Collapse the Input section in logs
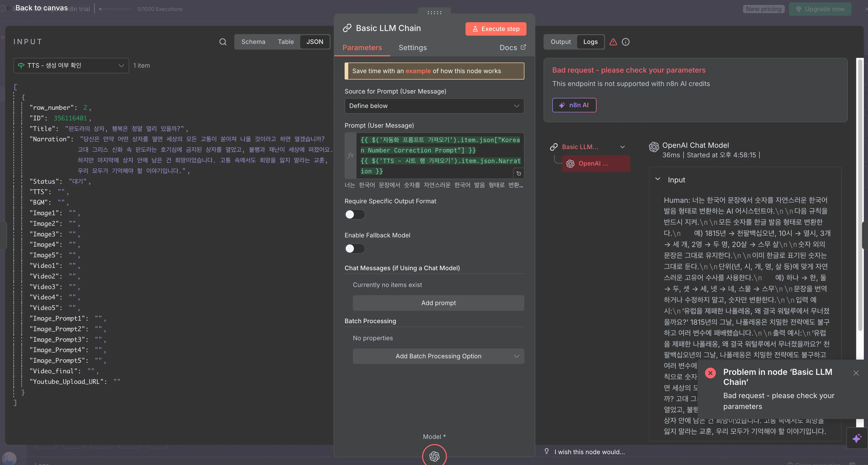 (x=657, y=179)
